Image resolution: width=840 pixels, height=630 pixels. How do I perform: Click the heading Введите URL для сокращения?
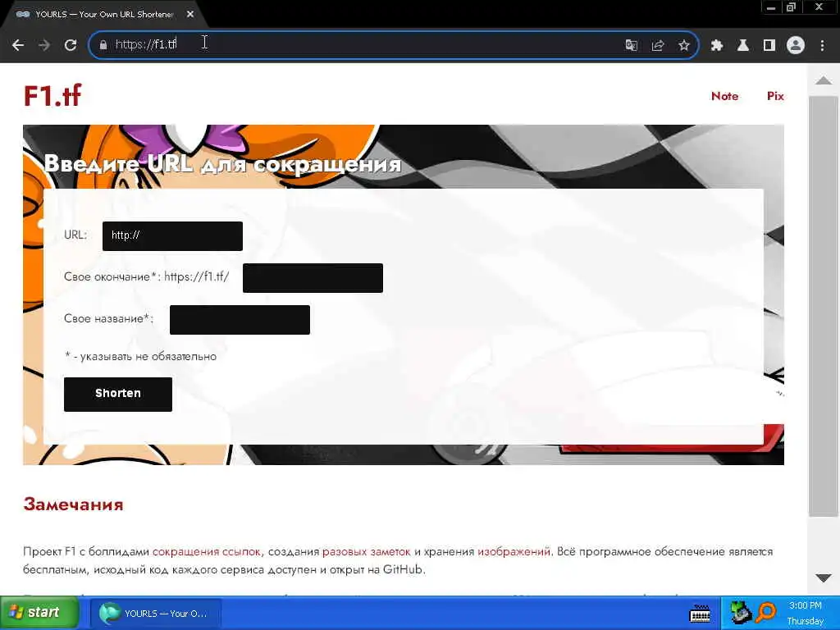click(222, 163)
